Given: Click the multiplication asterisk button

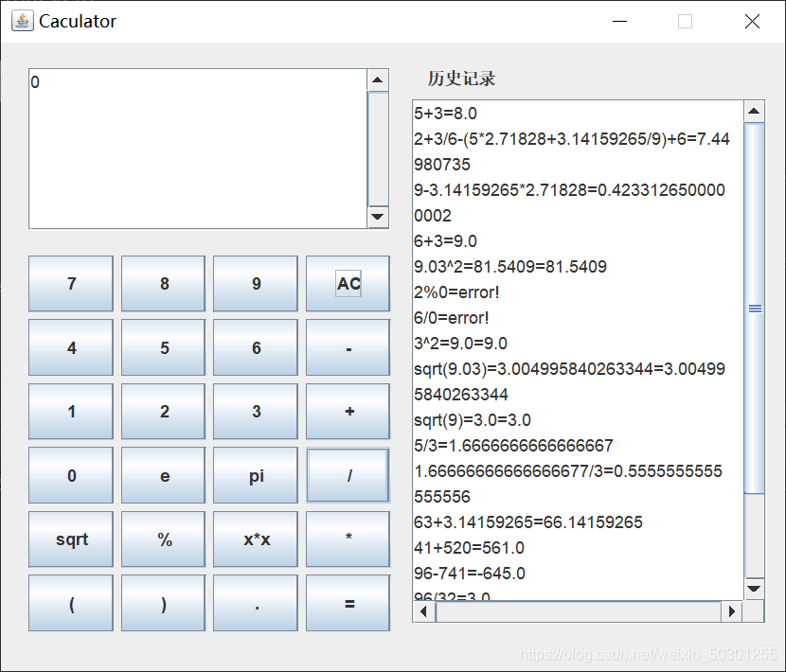Looking at the screenshot, I should point(348,539).
